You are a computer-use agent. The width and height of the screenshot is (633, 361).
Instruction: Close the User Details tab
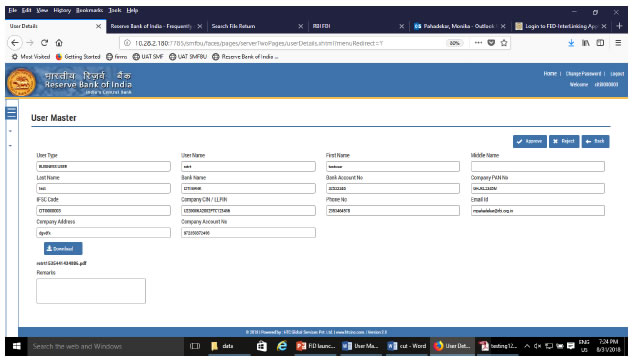[99, 26]
